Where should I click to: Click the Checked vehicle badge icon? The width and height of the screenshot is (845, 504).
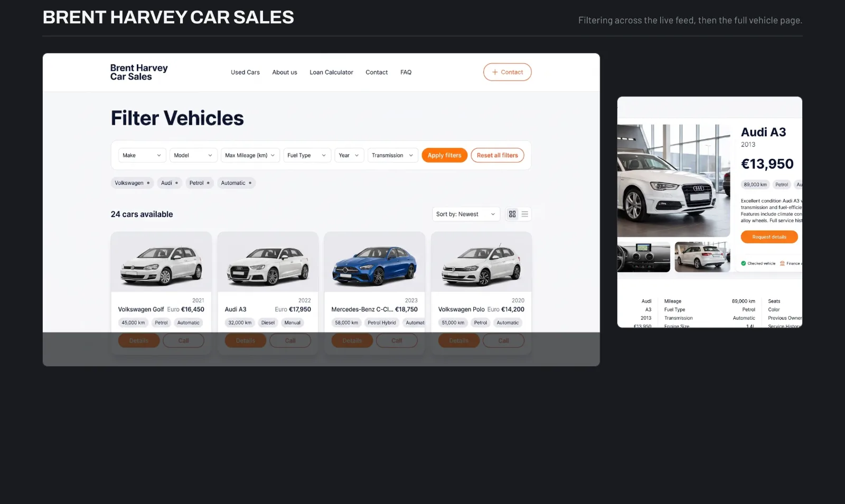[x=744, y=263]
